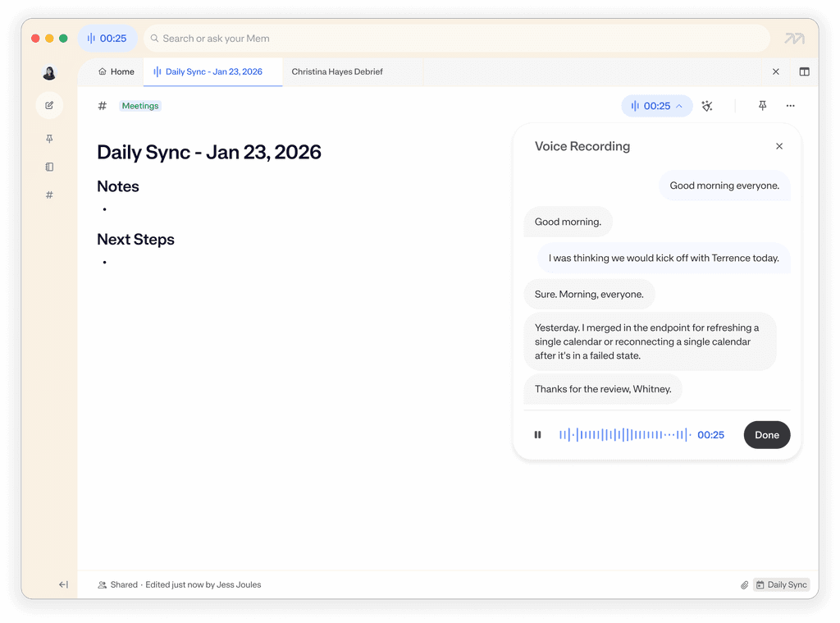840x623 pixels.
Task: Click the Shared status in footer
Action: pos(118,584)
